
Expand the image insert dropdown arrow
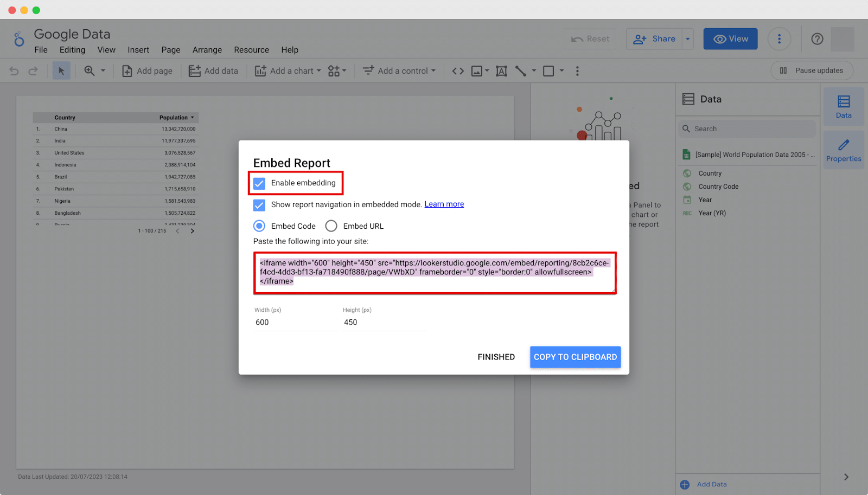point(487,70)
